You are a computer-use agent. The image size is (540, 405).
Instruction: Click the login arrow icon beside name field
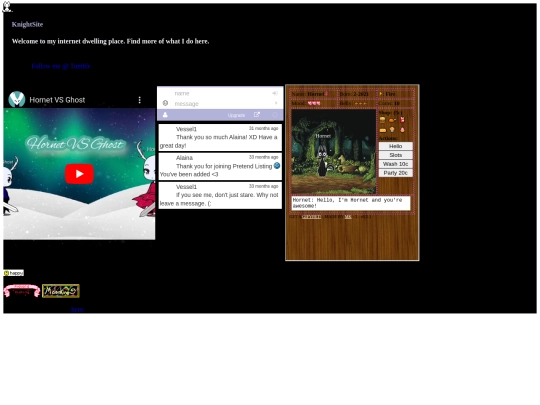pyautogui.click(x=275, y=93)
